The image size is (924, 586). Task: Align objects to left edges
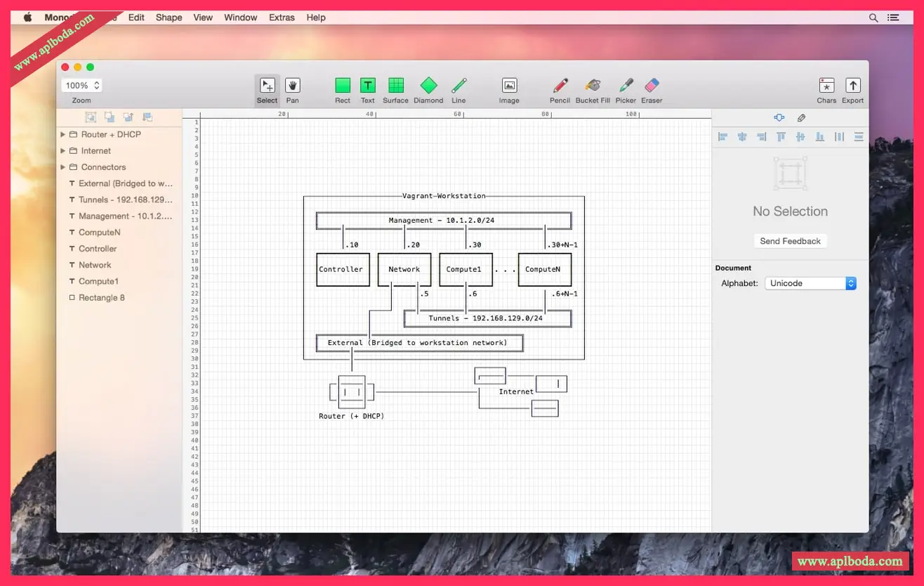click(722, 137)
